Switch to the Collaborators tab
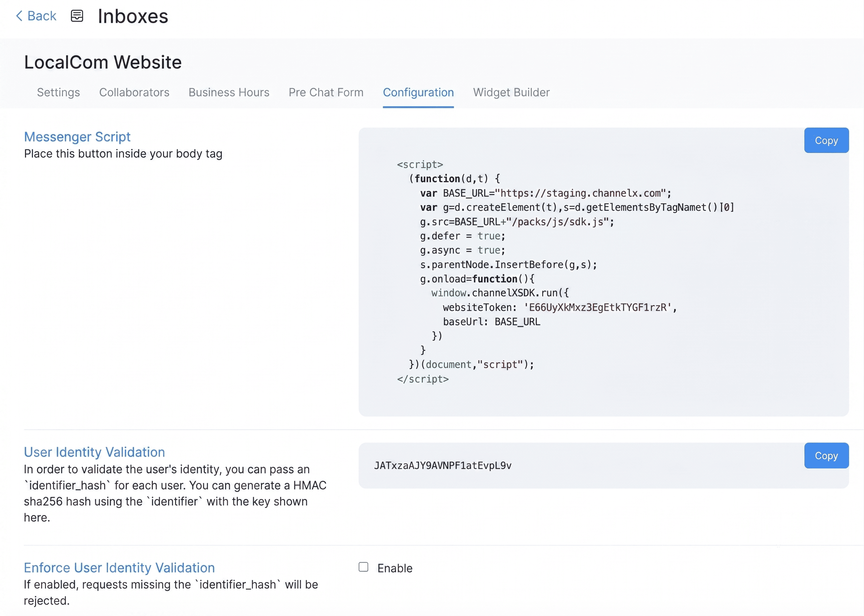Image resolution: width=864 pixels, height=616 pixels. coord(134,92)
